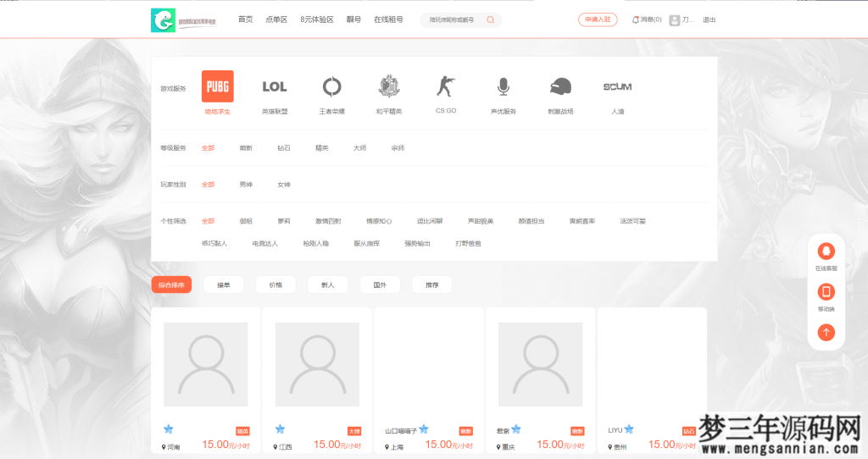This screenshot has height=459, width=868.
Task: Select the LOL 英雄联盟 game icon
Action: coord(275,87)
